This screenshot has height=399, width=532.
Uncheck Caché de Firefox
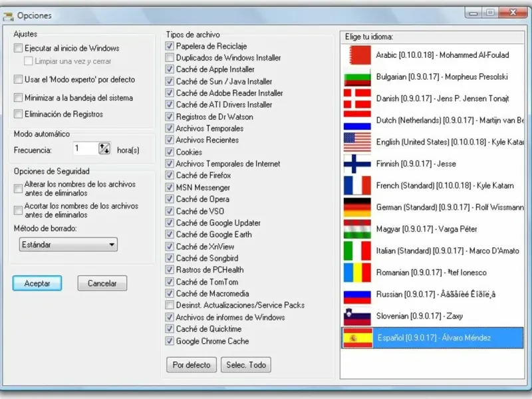(170, 176)
